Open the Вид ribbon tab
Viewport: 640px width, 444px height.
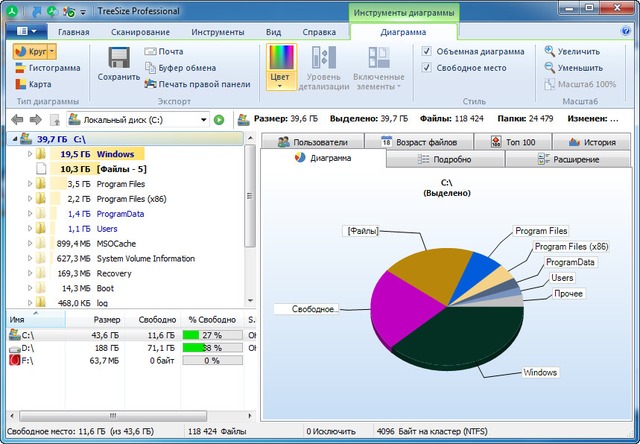tap(273, 32)
